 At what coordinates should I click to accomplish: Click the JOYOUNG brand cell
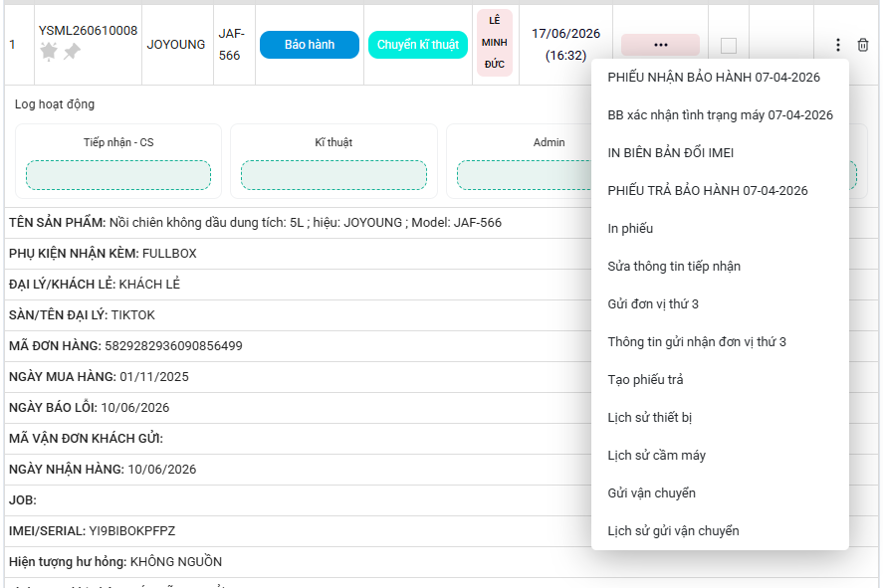point(175,45)
